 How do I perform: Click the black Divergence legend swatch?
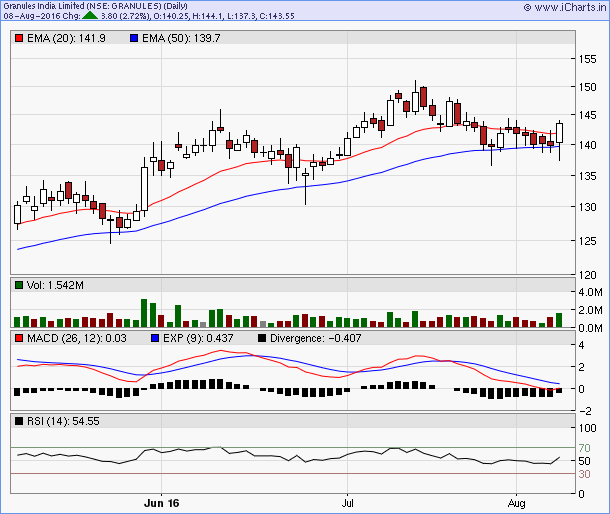point(262,338)
